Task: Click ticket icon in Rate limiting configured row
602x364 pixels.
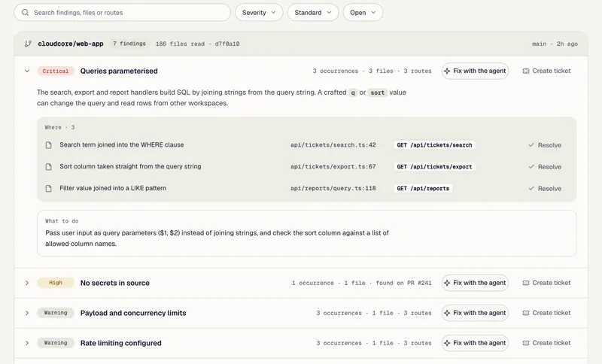Action: click(526, 343)
